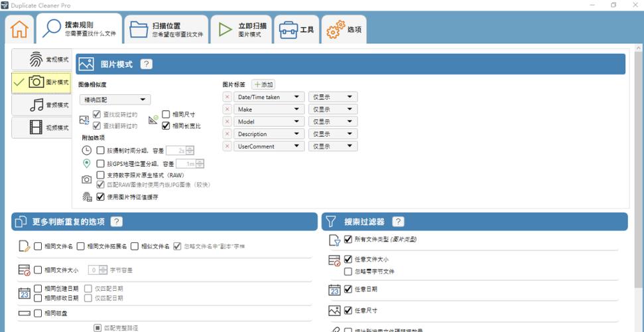Open the Date/Time taken tag dropdown

269,97
